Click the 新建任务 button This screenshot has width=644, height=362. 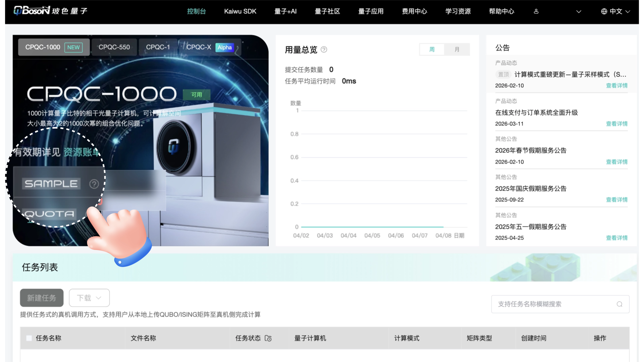pyautogui.click(x=42, y=298)
